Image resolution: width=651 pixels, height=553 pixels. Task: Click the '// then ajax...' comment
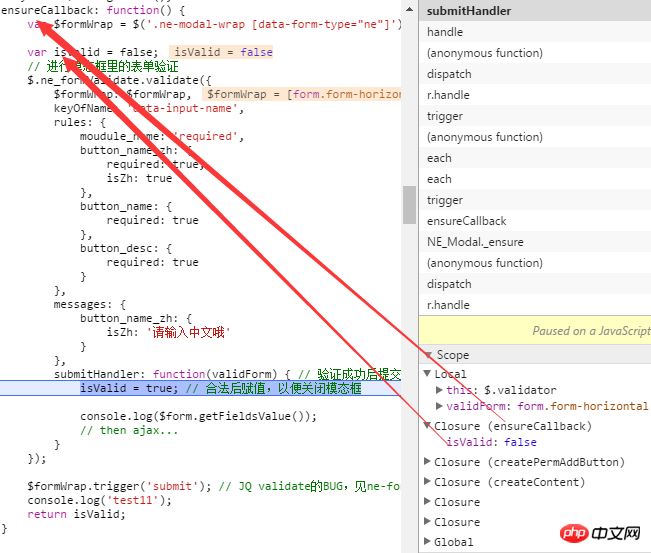click(x=129, y=430)
